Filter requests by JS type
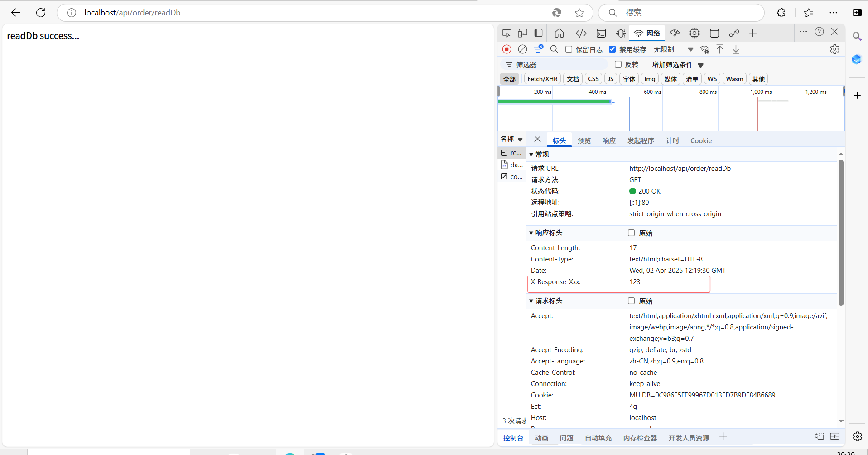Screen dimensions: 868x455 pyautogui.click(x=610, y=79)
